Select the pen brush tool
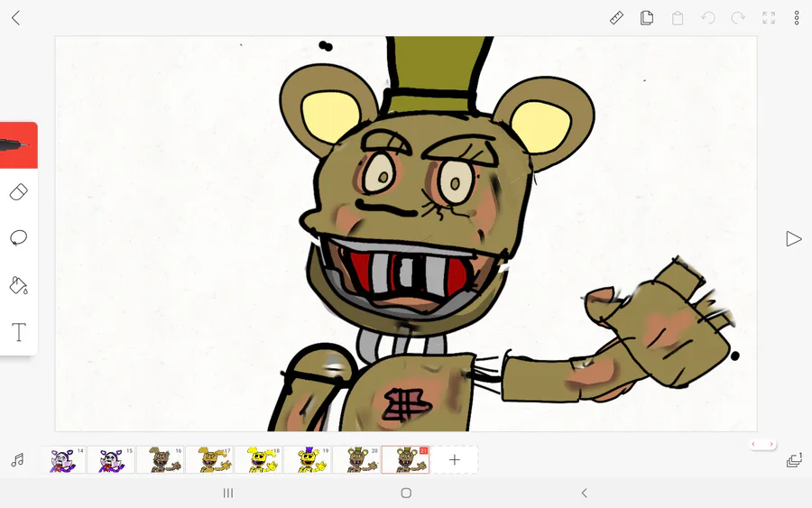The width and height of the screenshot is (812, 508). pyautogui.click(x=19, y=145)
